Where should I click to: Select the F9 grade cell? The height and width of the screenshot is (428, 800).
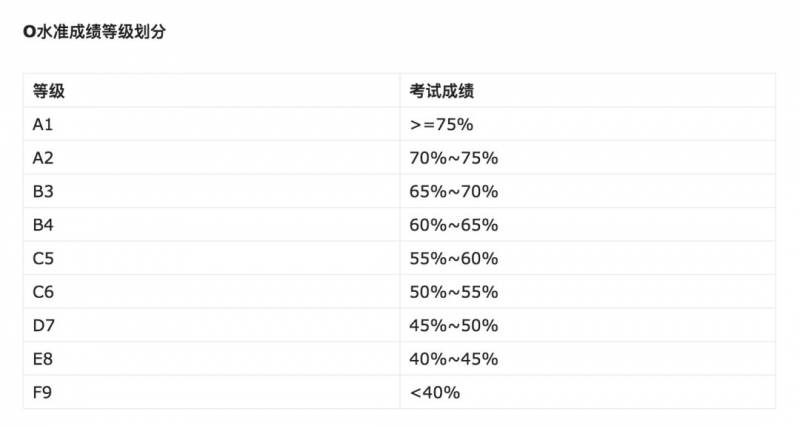pyautogui.click(x=42, y=392)
